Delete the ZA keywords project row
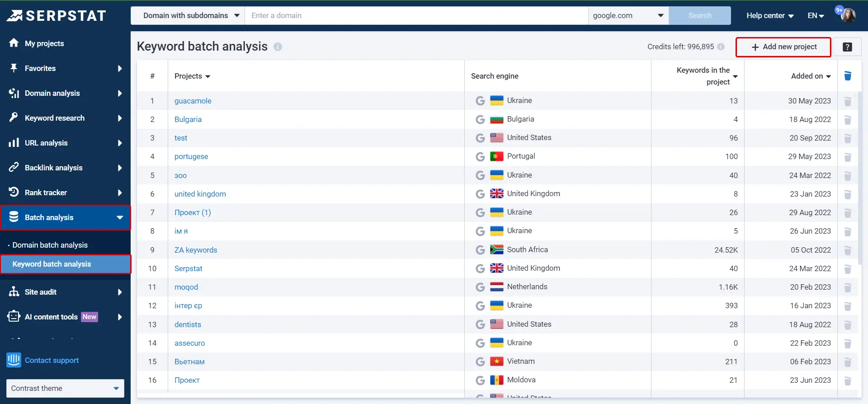 tap(848, 250)
